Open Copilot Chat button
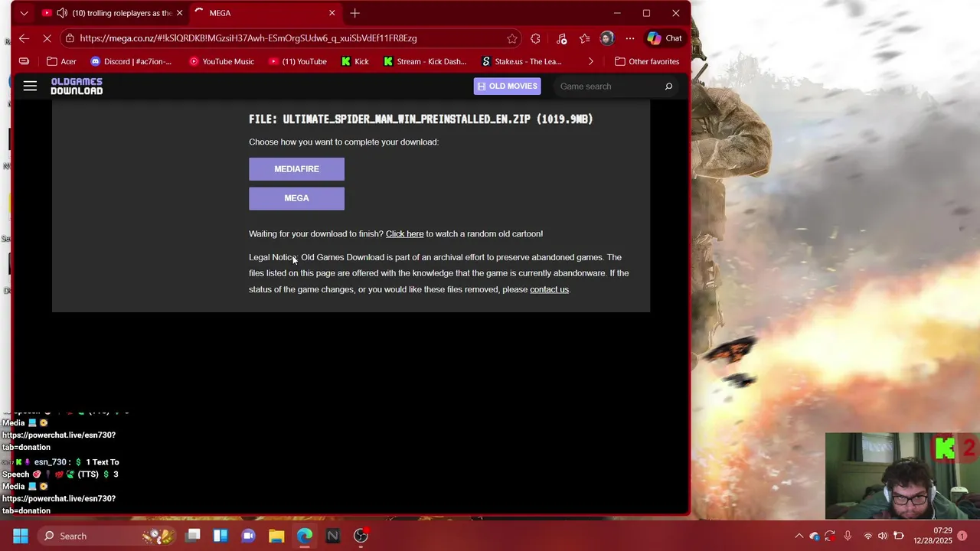 (x=665, y=38)
